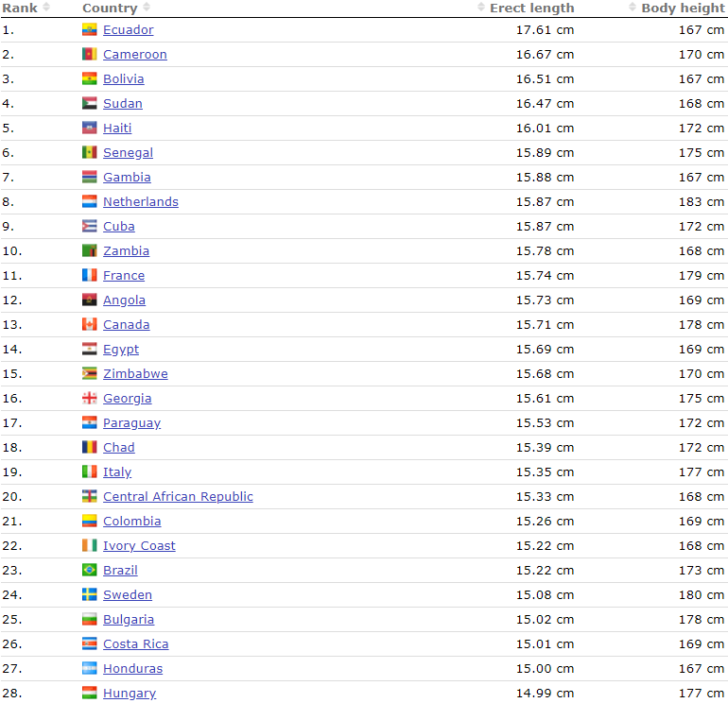This screenshot has height=703, width=728.
Task: Visit the Costa Rica page link
Action: click(x=135, y=644)
